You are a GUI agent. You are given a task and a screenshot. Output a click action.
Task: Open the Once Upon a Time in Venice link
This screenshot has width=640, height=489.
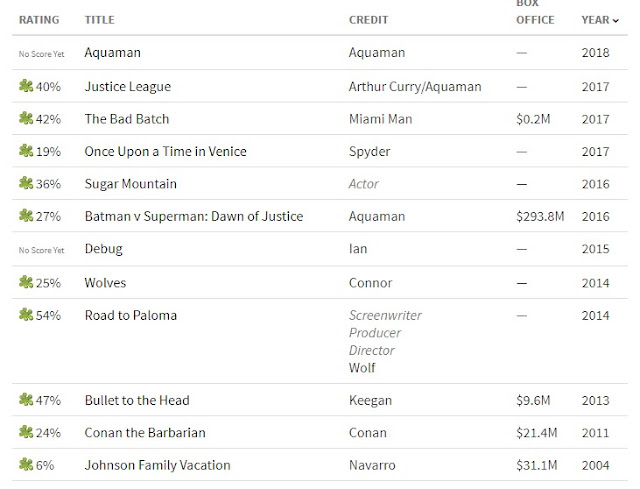point(165,151)
